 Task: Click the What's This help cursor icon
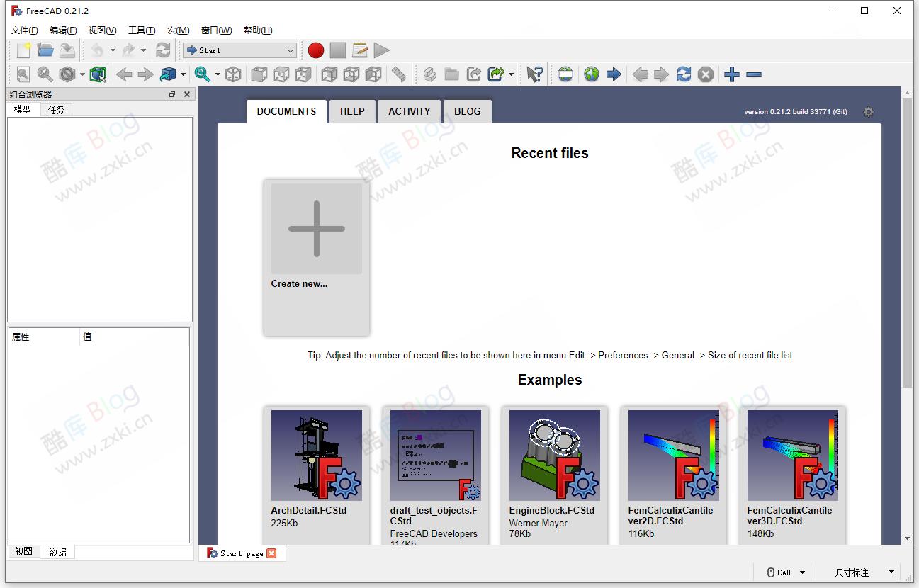(x=535, y=74)
